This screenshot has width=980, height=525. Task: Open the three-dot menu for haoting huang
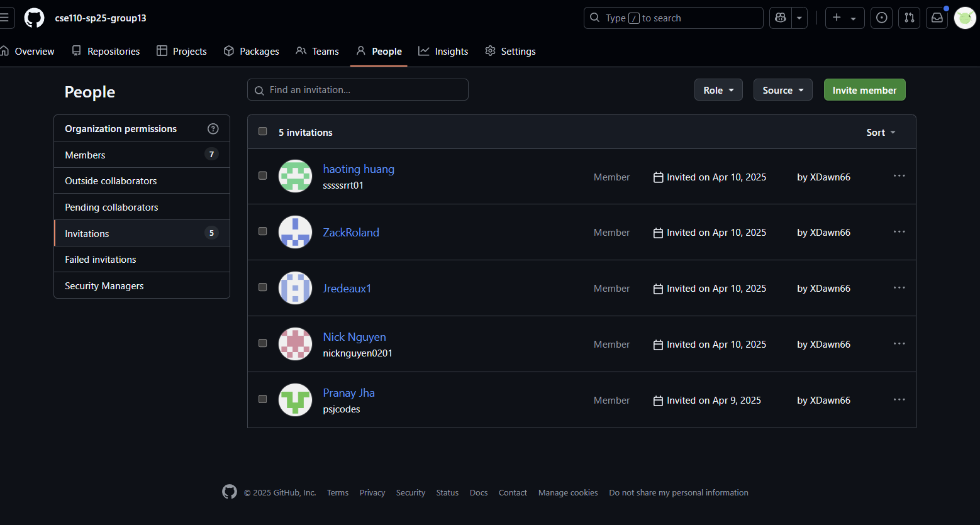pyautogui.click(x=899, y=176)
